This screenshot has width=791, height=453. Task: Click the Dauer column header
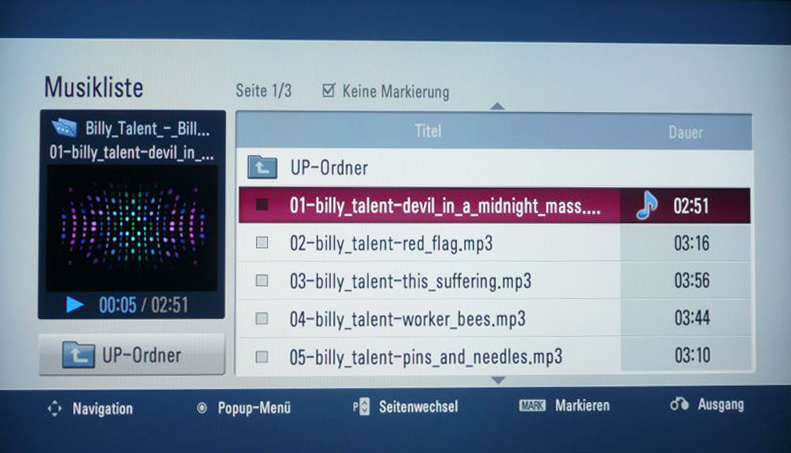point(686,132)
